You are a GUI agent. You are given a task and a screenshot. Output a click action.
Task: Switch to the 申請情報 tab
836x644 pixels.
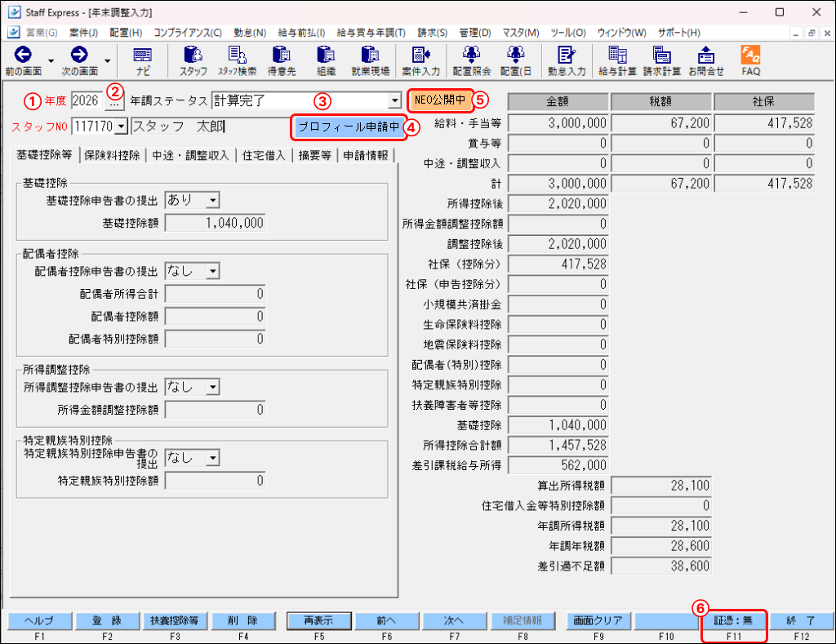[366, 155]
